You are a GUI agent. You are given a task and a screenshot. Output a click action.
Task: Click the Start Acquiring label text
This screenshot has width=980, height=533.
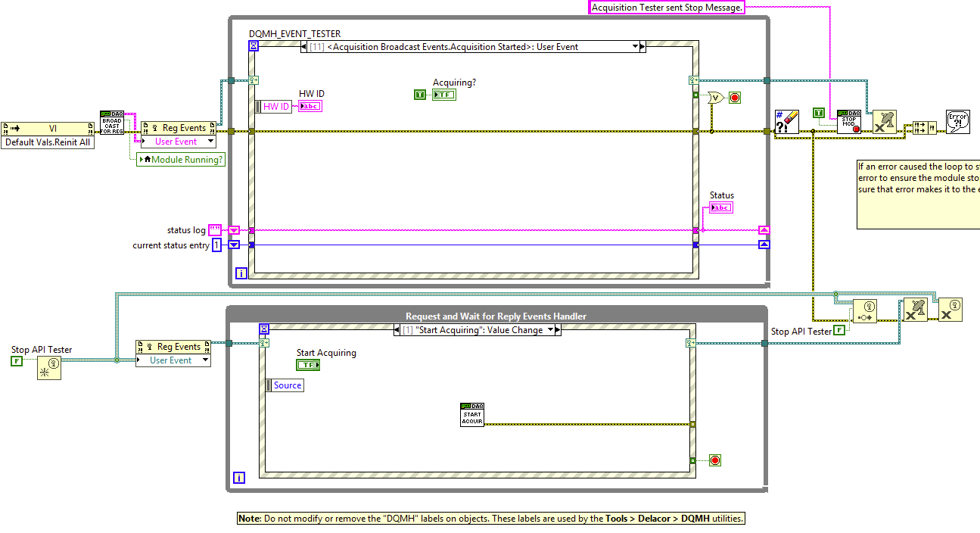point(326,353)
